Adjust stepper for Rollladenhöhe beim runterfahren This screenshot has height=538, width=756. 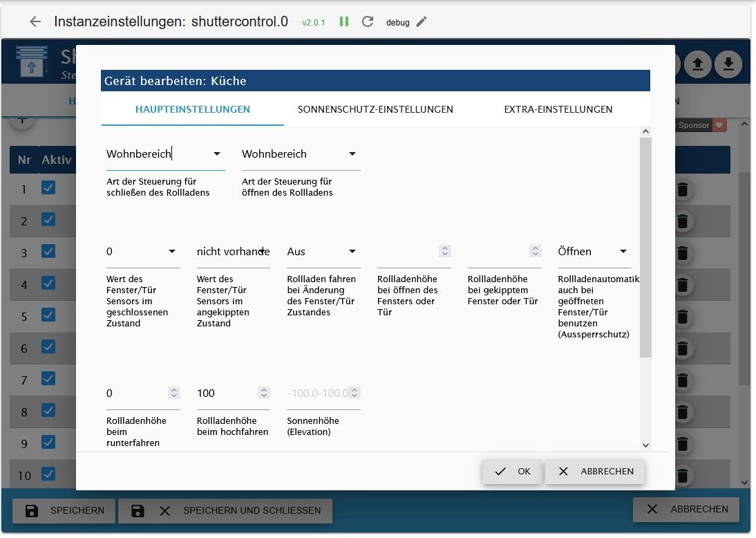pos(174,393)
